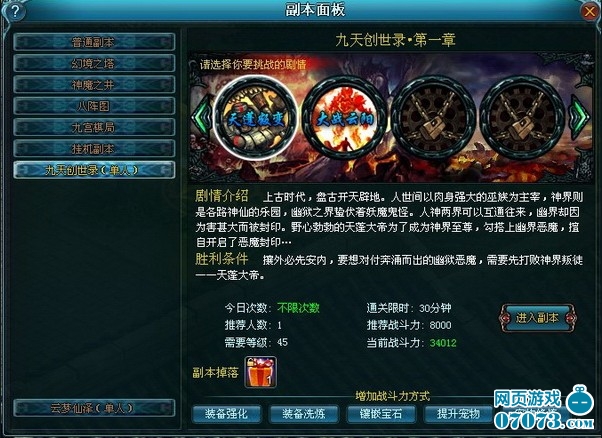Open the 八阵图 dungeon category
The width and height of the screenshot is (602, 438).
[x=94, y=106]
